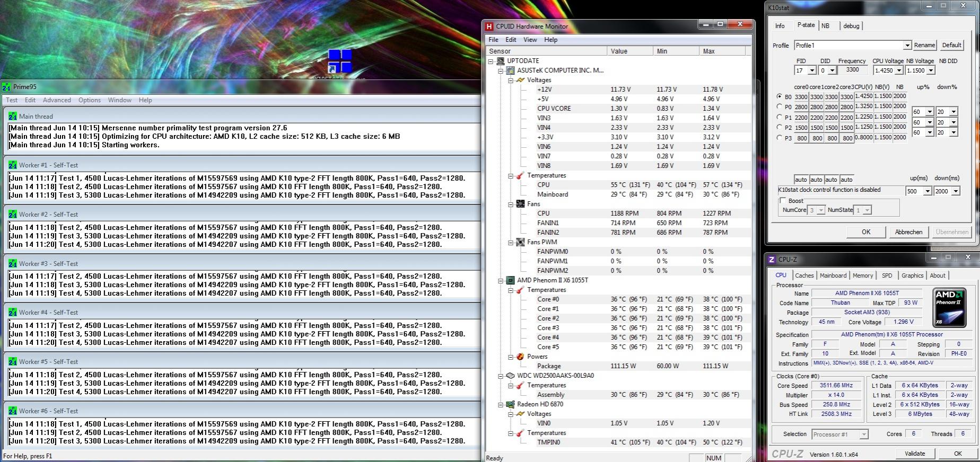The image size is (980, 462).
Task: Open the CPU Voltage dropdown 1.4250
Action: pos(898,70)
